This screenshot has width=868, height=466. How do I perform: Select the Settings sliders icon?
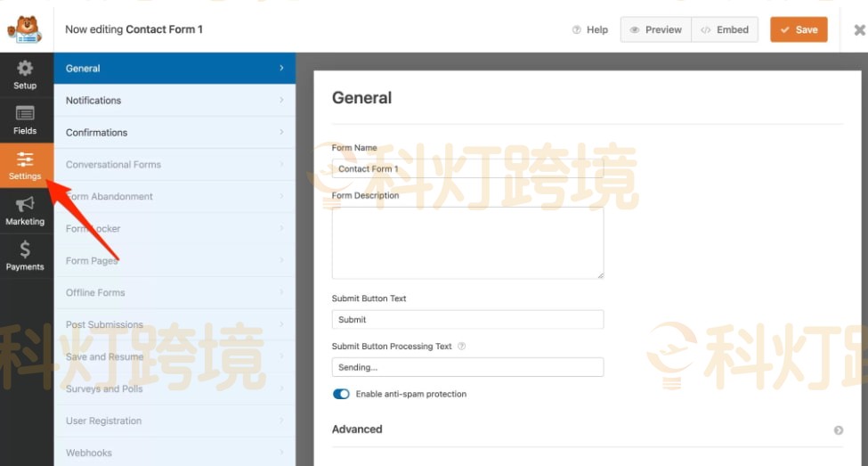pyautogui.click(x=25, y=160)
